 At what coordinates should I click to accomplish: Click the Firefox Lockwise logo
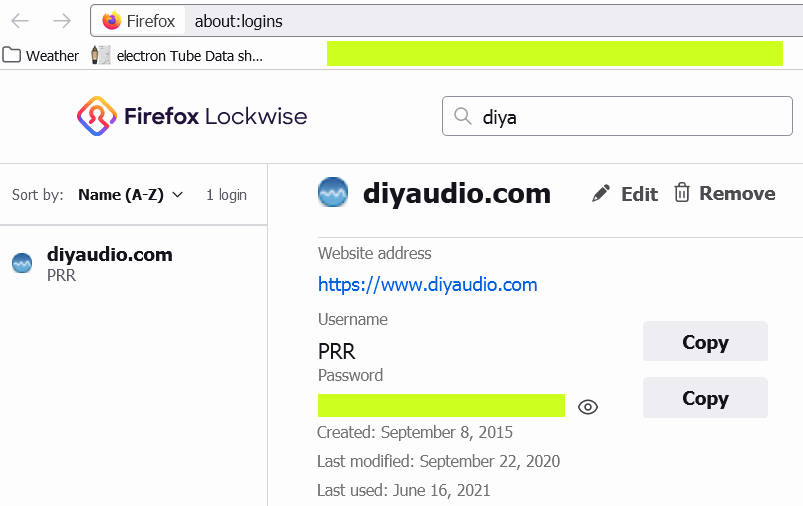[192, 116]
